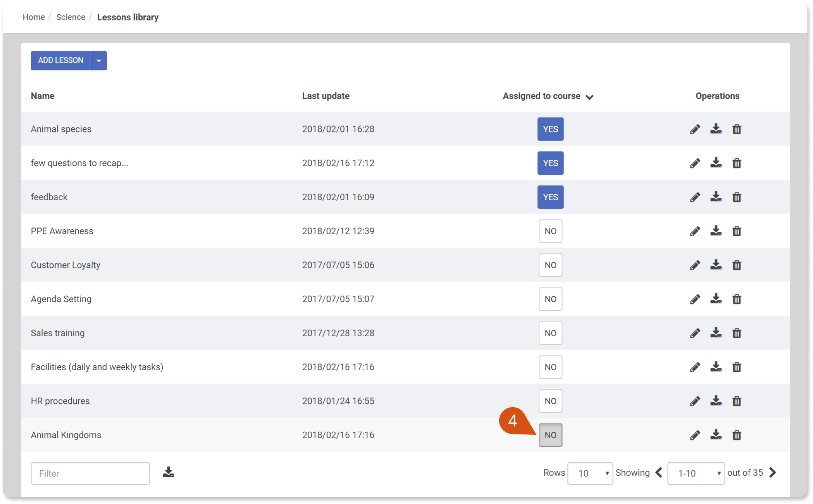Edit the Animal Kingdoms lesson
This screenshot has width=813, height=504.
pos(695,435)
